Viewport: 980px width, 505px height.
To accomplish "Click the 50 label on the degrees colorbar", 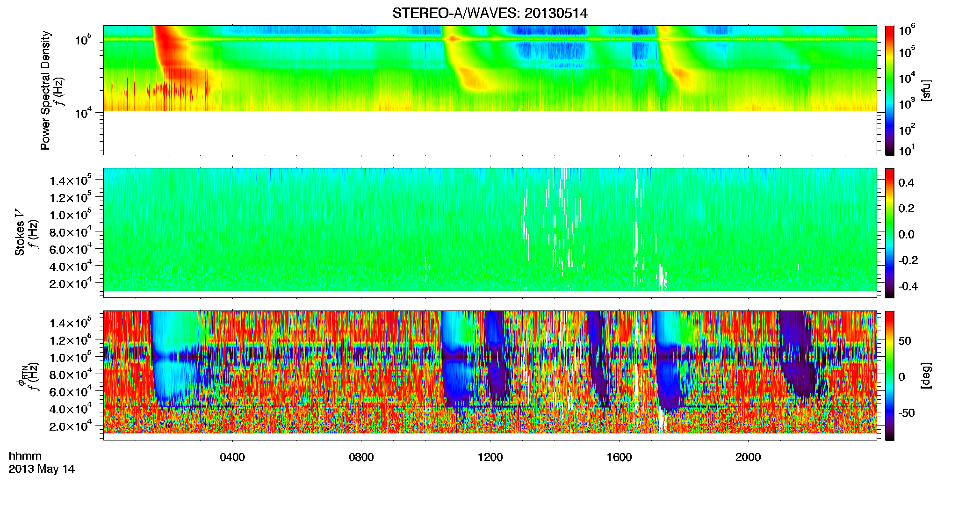I will pyautogui.click(x=905, y=341).
